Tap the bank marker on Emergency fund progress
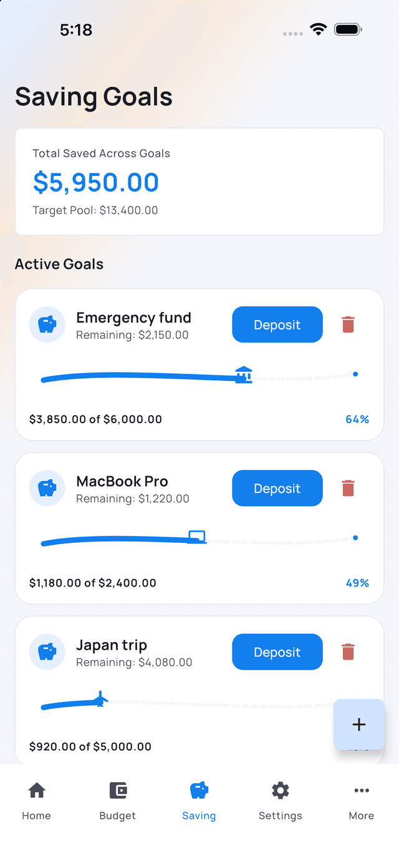The image size is (399, 868). [244, 374]
